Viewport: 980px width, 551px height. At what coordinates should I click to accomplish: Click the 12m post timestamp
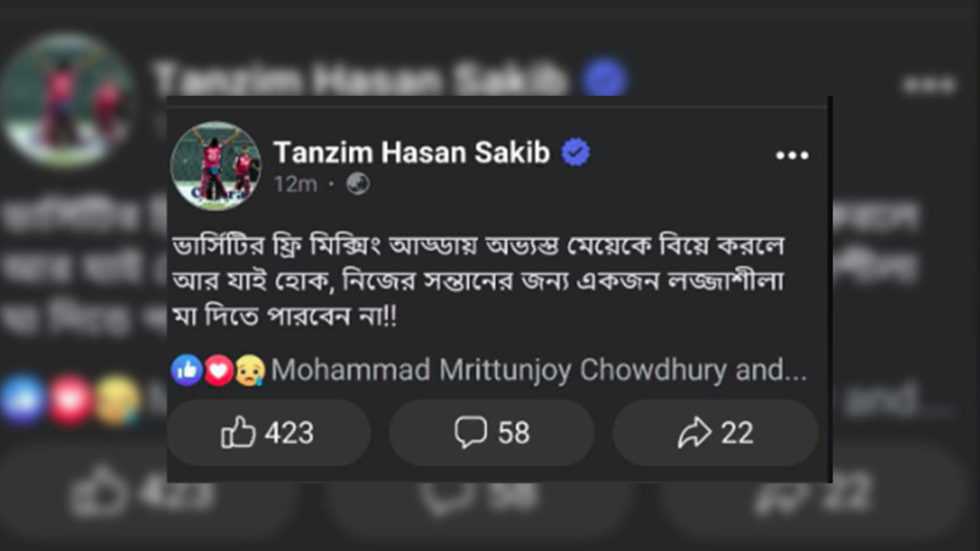coord(295,184)
